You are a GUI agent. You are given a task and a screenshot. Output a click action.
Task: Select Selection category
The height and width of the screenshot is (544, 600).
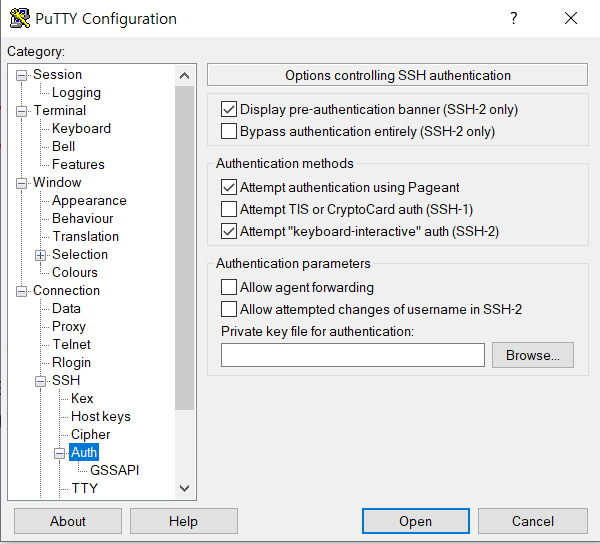[80, 254]
